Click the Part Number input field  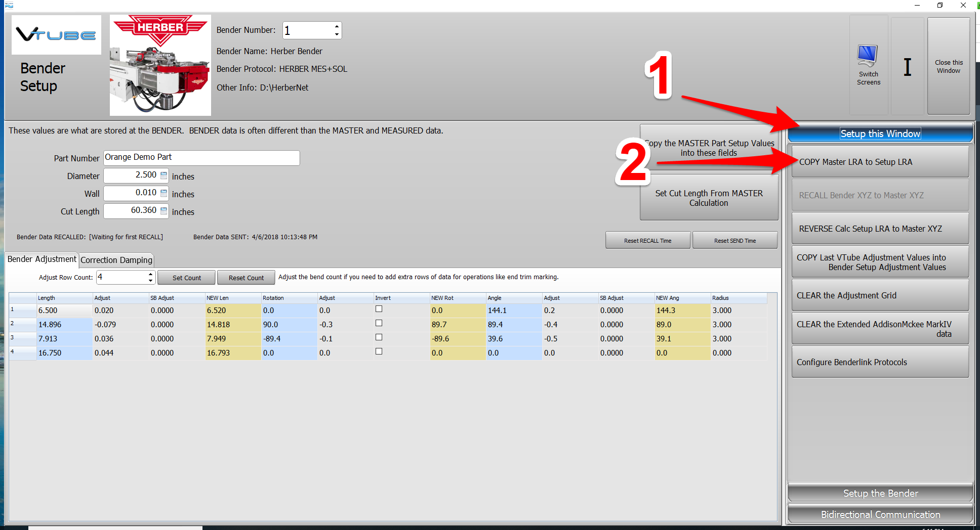click(201, 158)
